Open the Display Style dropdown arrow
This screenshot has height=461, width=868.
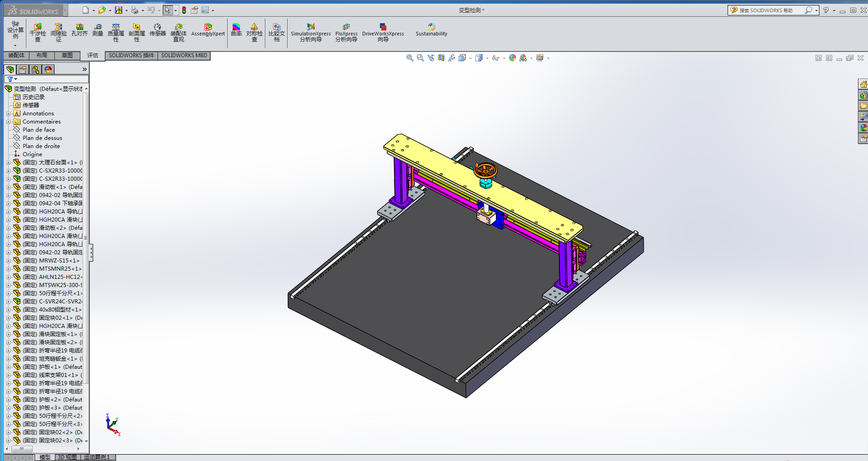pos(487,58)
